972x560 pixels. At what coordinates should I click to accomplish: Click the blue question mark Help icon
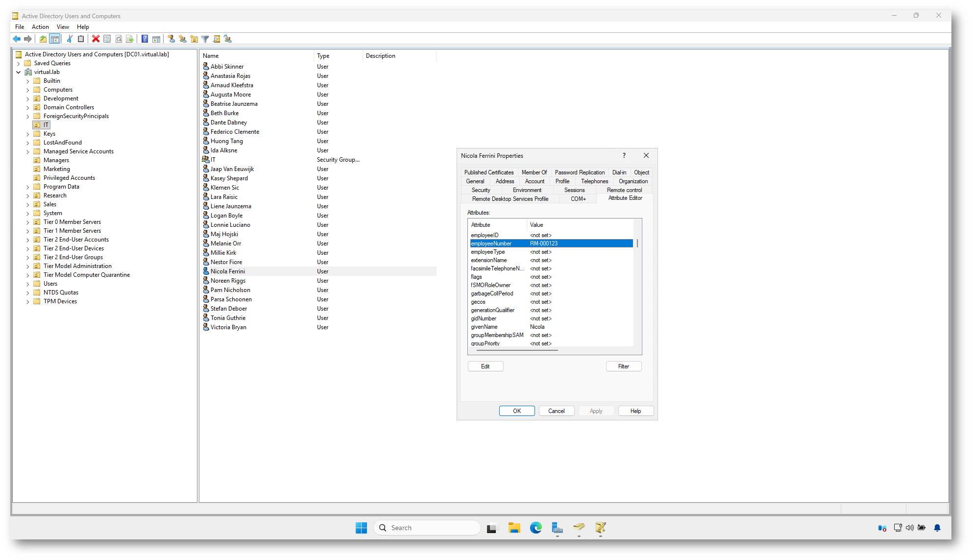[145, 39]
